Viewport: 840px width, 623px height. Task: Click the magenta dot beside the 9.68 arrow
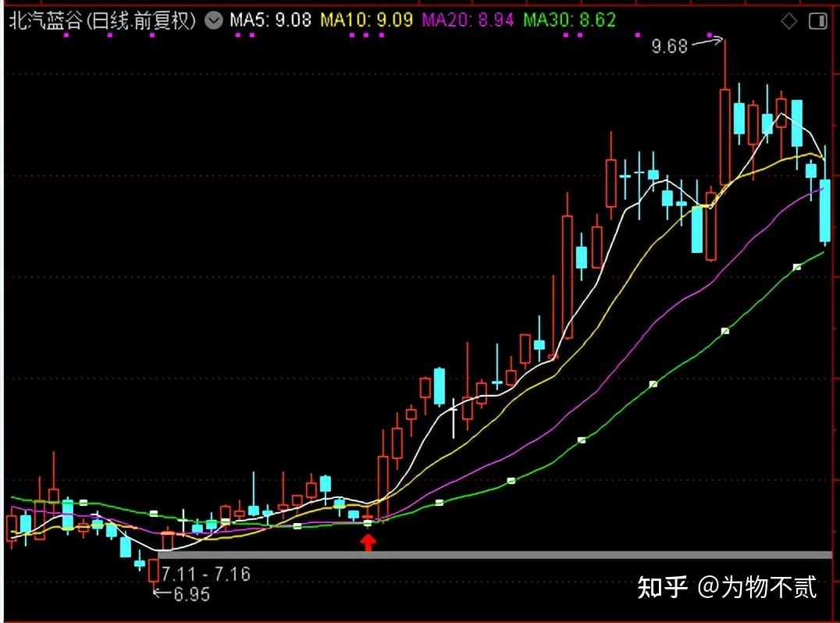pos(710,35)
